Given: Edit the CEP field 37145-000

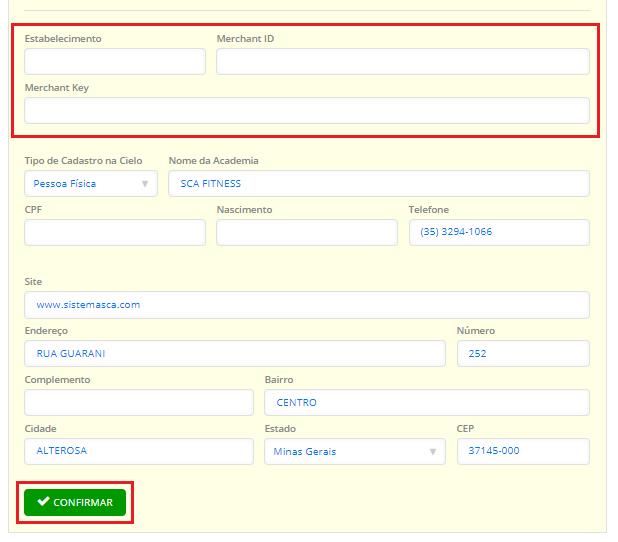Looking at the screenshot, I should coord(523,451).
